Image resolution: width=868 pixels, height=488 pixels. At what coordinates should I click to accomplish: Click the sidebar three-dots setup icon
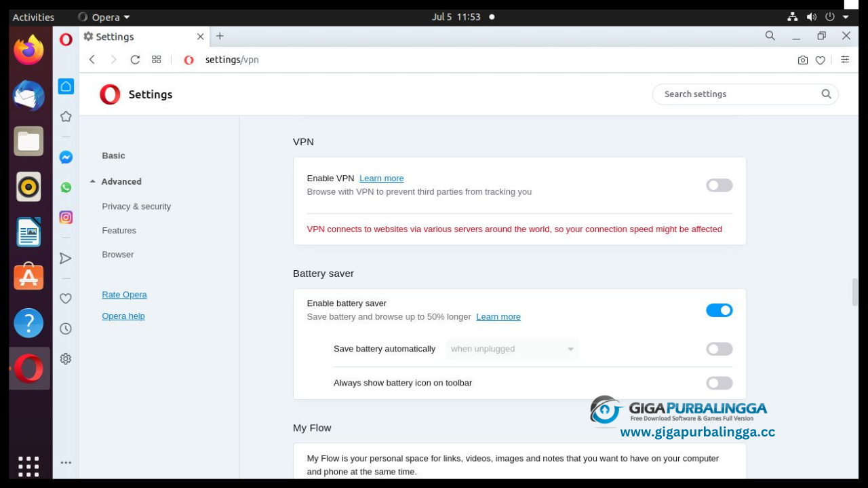pos(66,463)
